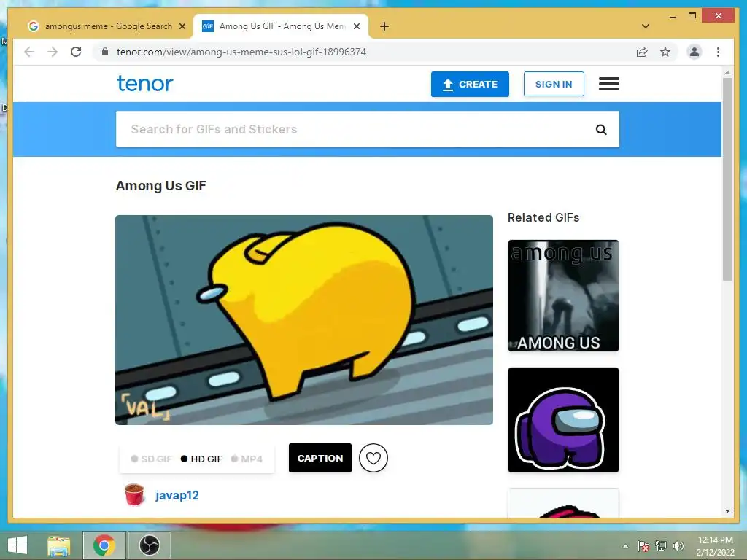This screenshot has width=747, height=560.
Task: Click the padlock site info icon
Action: click(105, 52)
